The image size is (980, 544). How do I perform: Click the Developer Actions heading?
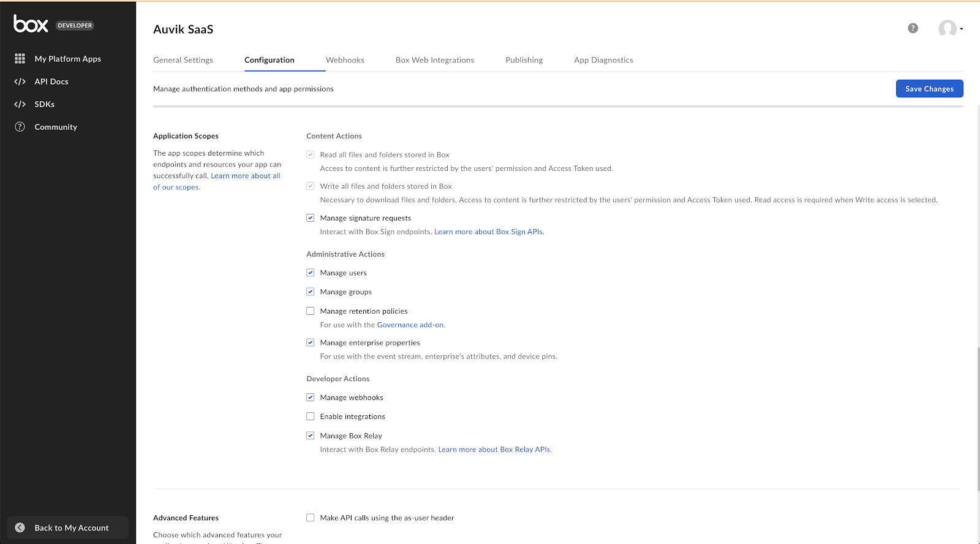[338, 379]
